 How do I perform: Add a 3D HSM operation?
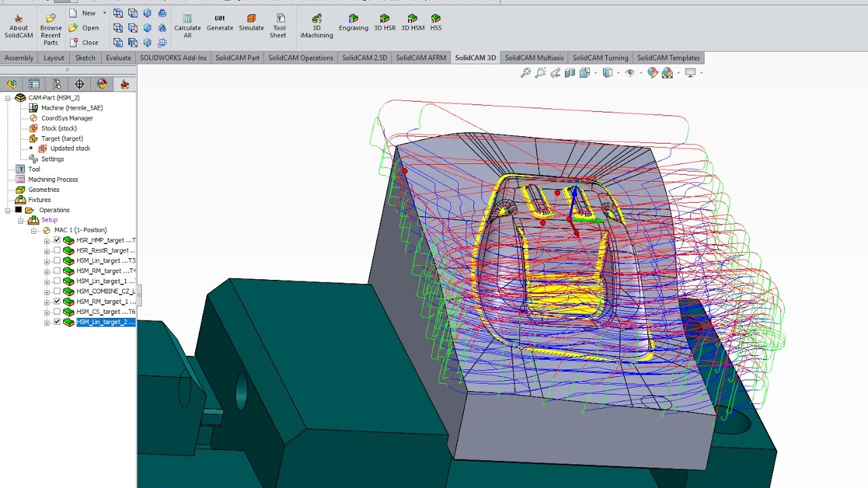coord(412,23)
